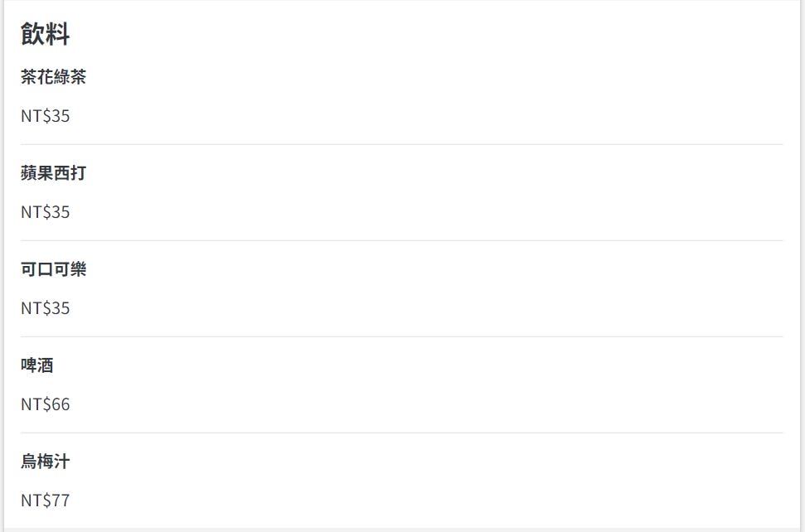Click gray strip beneath the menu card
The width and height of the screenshot is (805, 532).
[x=402, y=530]
